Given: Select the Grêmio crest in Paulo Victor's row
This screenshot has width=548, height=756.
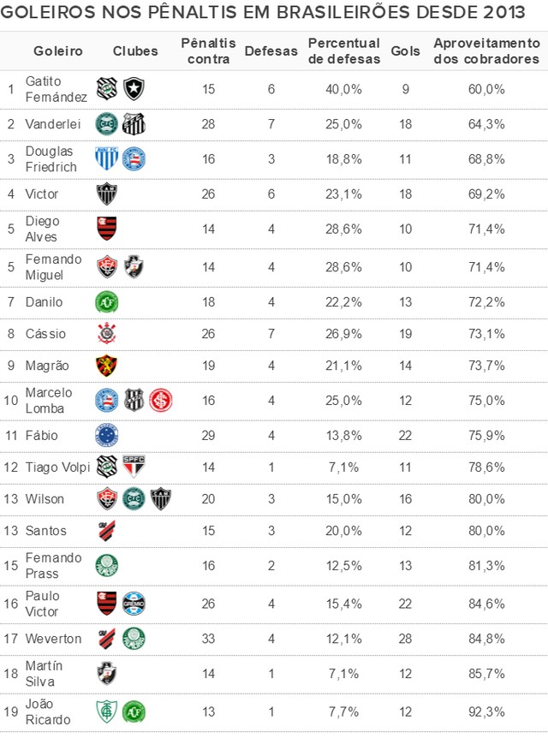Looking at the screenshot, I should click(134, 604).
